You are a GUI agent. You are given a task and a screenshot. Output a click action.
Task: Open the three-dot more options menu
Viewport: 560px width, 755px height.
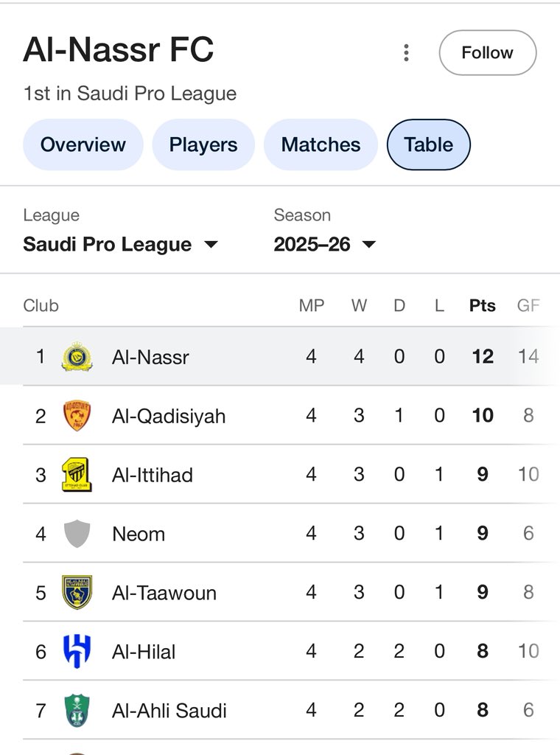pyautogui.click(x=406, y=52)
